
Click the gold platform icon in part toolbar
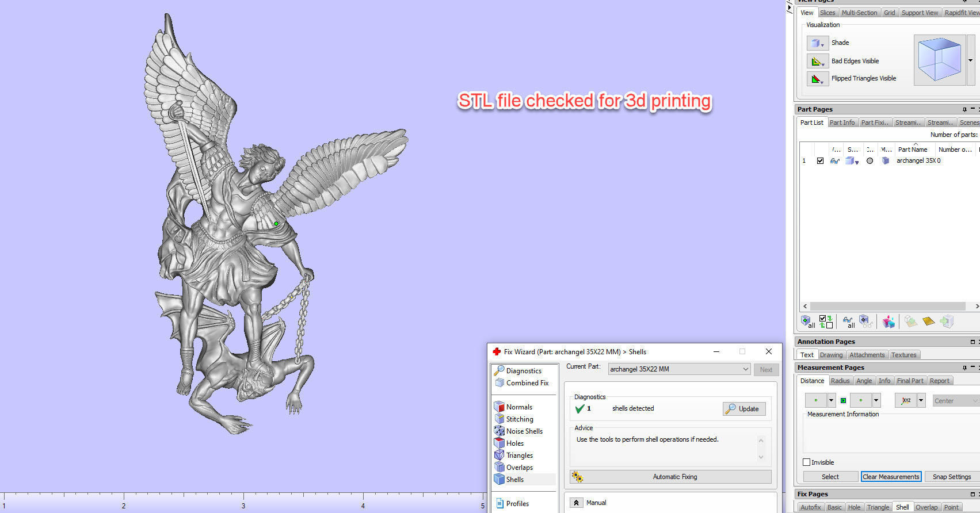pyautogui.click(x=928, y=321)
